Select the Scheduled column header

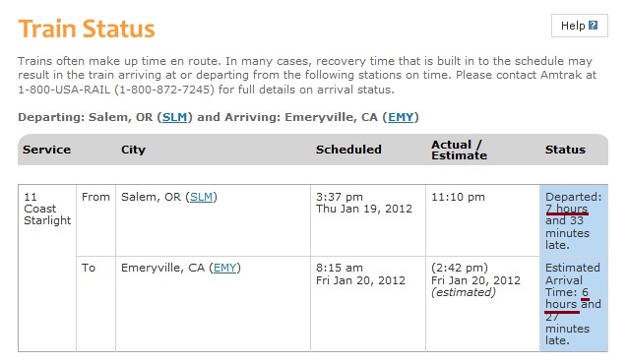pos(348,150)
